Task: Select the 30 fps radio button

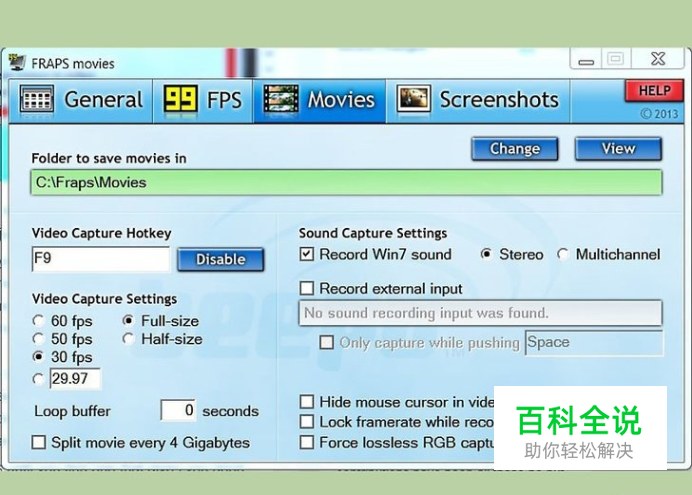Action: point(38,356)
